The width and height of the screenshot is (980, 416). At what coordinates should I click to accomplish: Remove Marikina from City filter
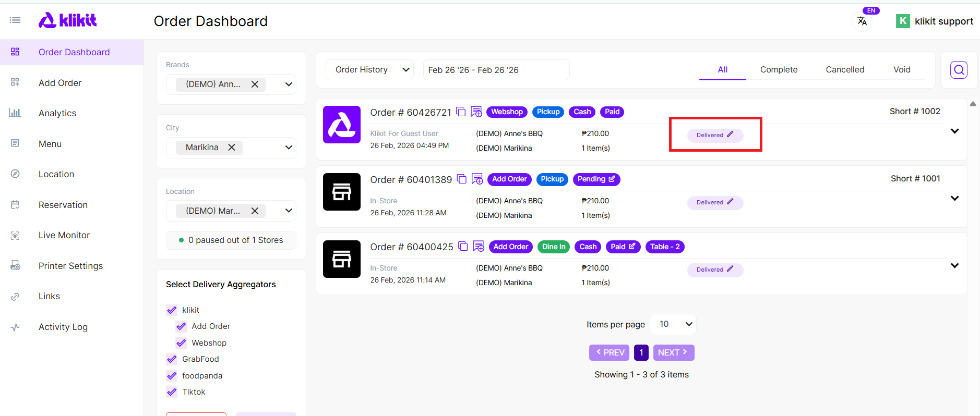232,148
